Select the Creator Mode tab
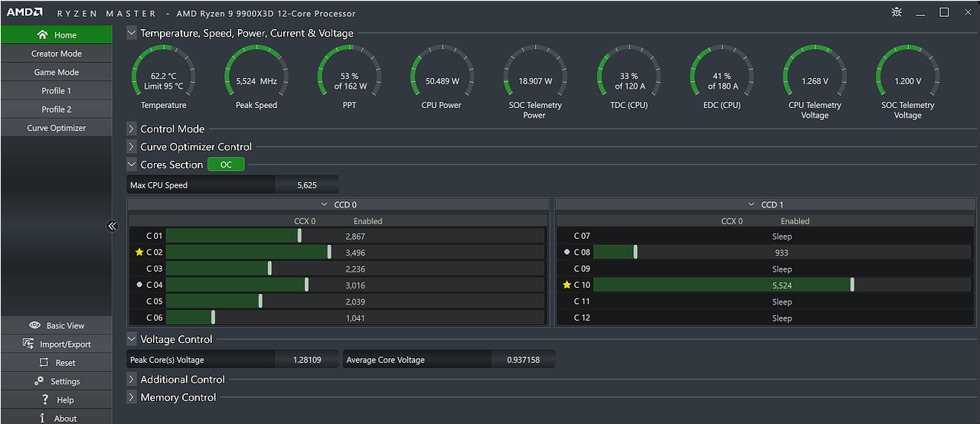 tap(56, 54)
